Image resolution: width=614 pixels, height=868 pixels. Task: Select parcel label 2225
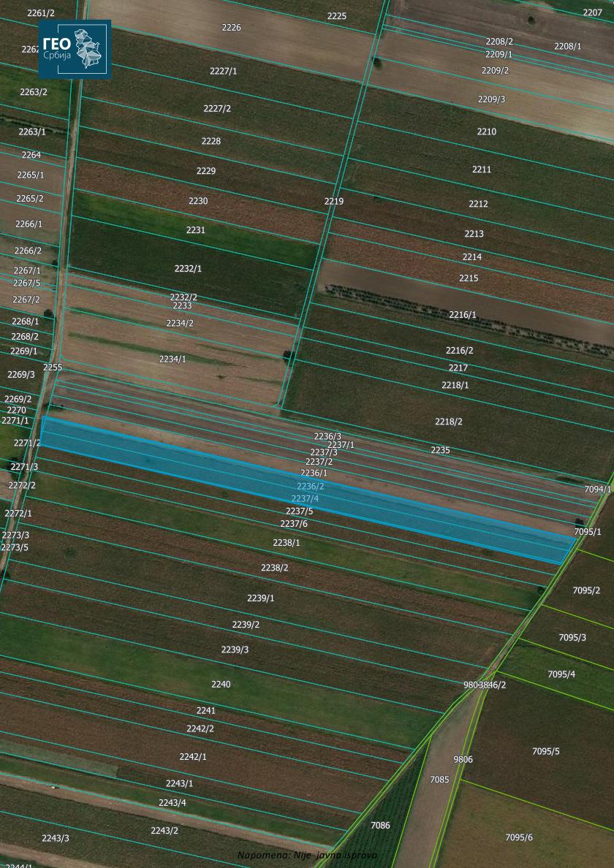[337, 15]
